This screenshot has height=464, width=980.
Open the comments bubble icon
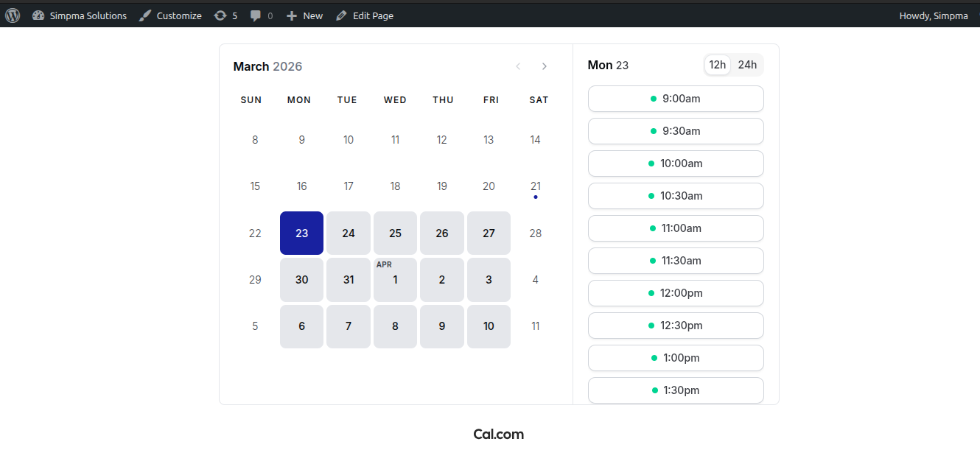coord(256,15)
